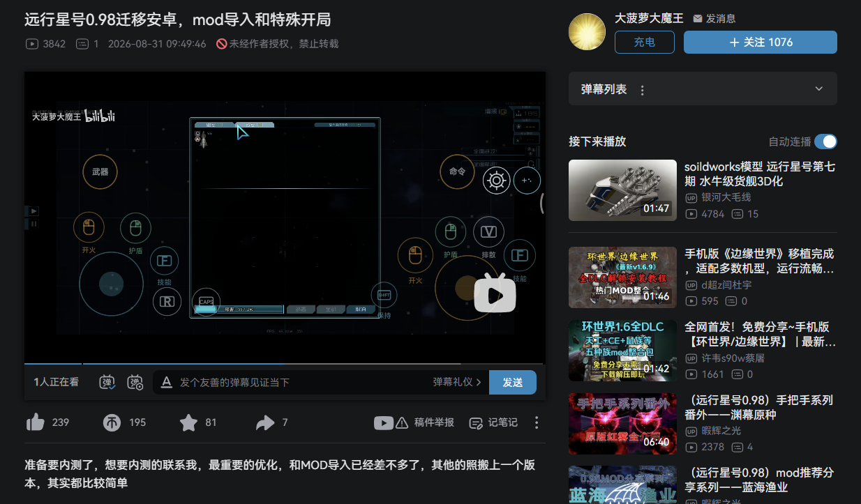Screen dimensions: 861x504
Task: Open the 弹幕礼仪 etiquette link
Action: click(457, 382)
